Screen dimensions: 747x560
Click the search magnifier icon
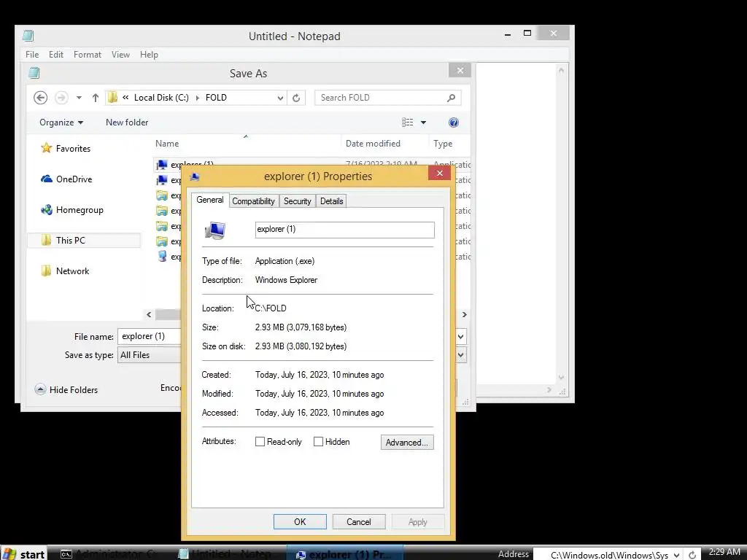pyautogui.click(x=451, y=98)
